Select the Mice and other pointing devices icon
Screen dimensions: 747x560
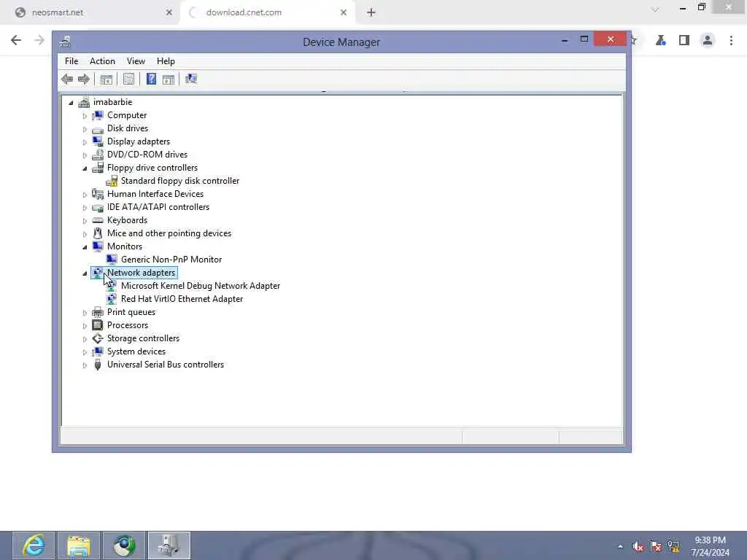[x=98, y=233]
